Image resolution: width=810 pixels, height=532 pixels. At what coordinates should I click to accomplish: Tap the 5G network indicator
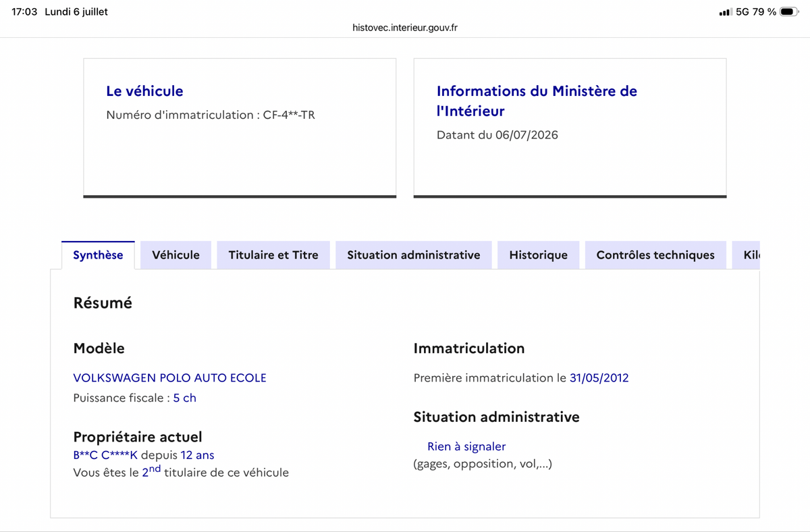[x=742, y=11]
